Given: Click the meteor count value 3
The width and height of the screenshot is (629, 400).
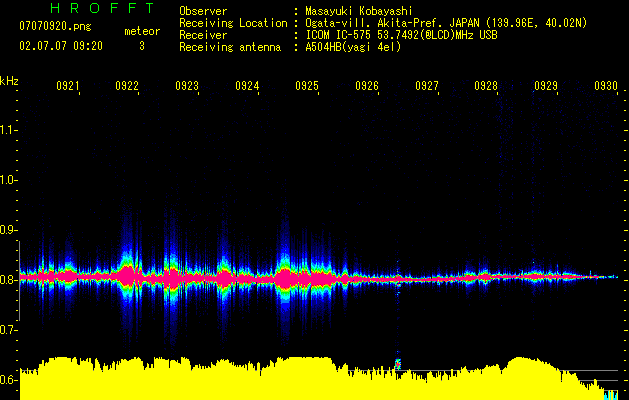Looking at the screenshot, I should click(x=142, y=46).
